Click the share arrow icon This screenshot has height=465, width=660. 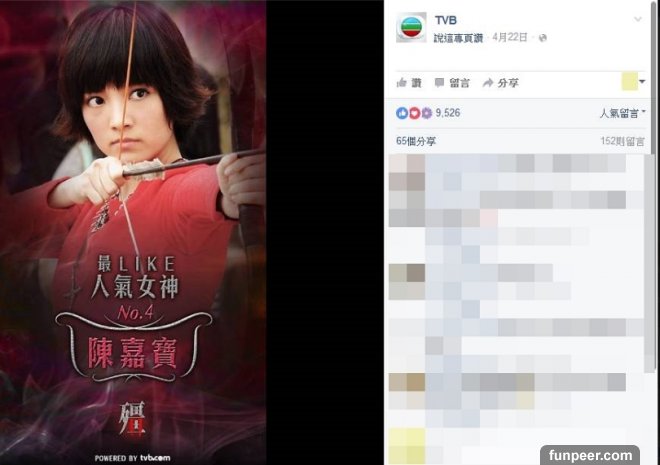click(488, 83)
